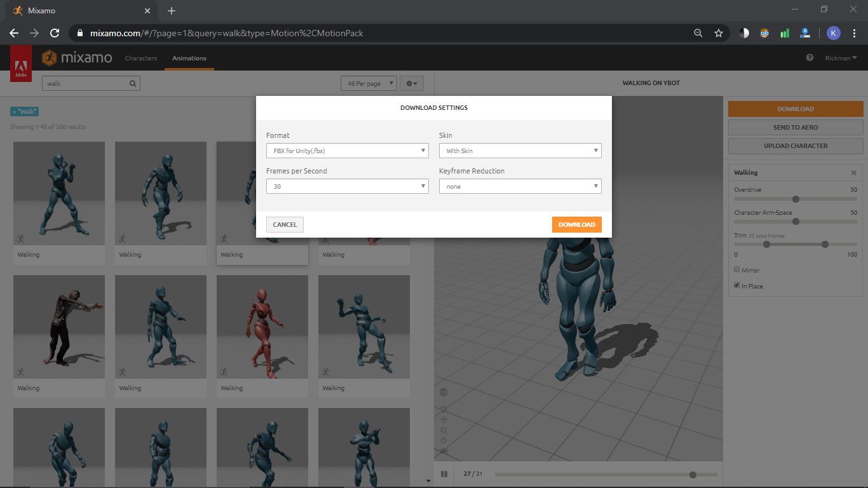Open the half-black circle contrast extension
868x488 pixels.
744,33
